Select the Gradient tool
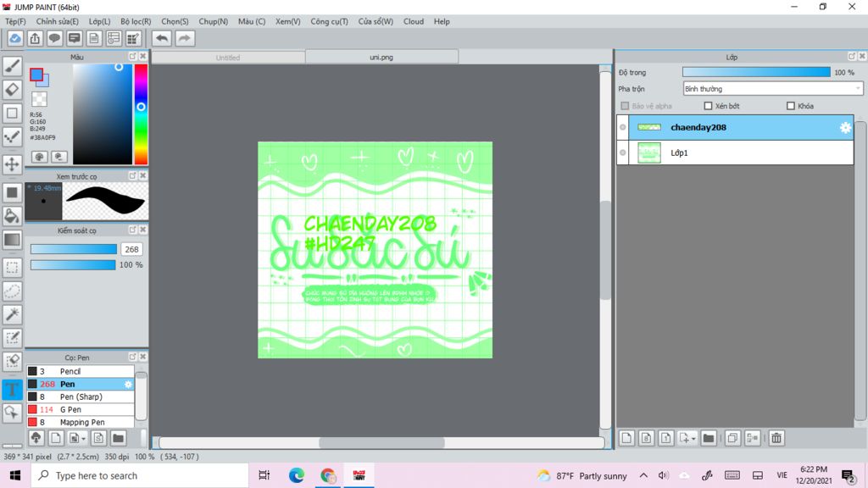This screenshot has width=868, height=488. [12, 240]
